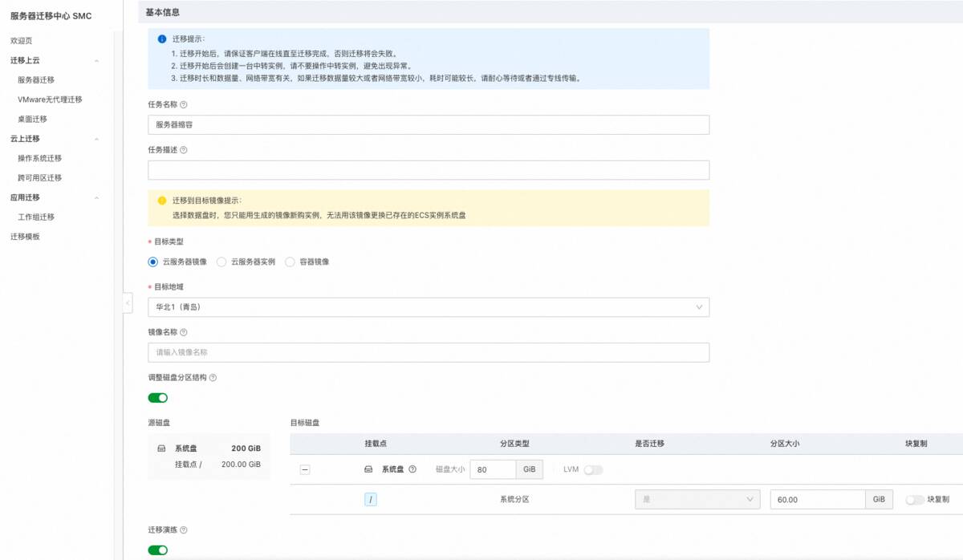Viewport: 963px width, 560px height.
Task: Click help icon next to 迁移演练
Action: (184, 530)
